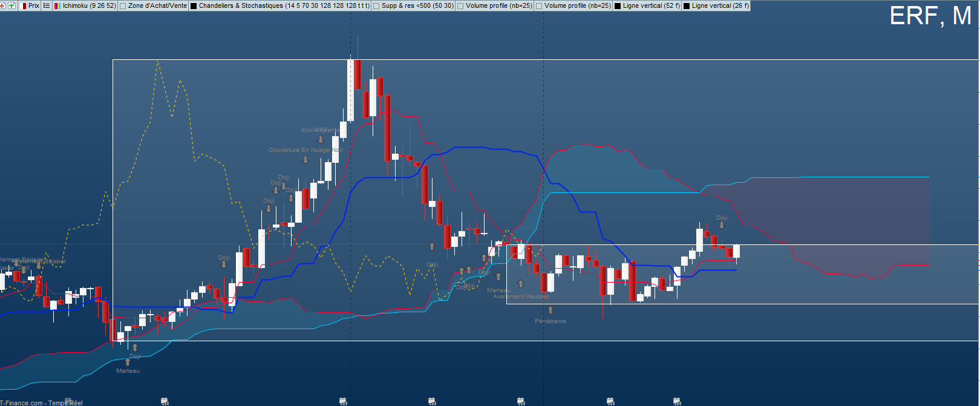
Task: Enable the Zone d'Achat/Vente checkbox
Action: [x=123, y=6]
